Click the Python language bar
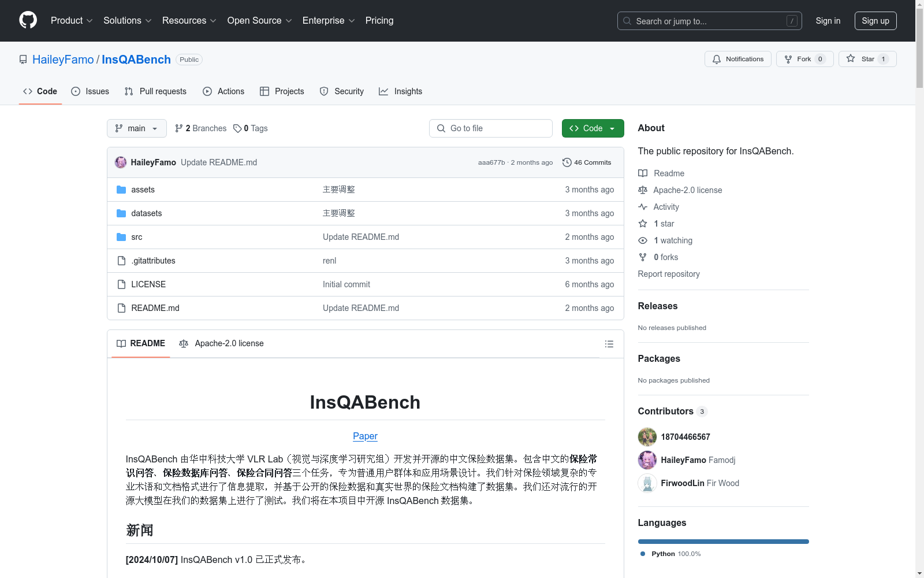924x578 pixels. pyautogui.click(x=724, y=542)
